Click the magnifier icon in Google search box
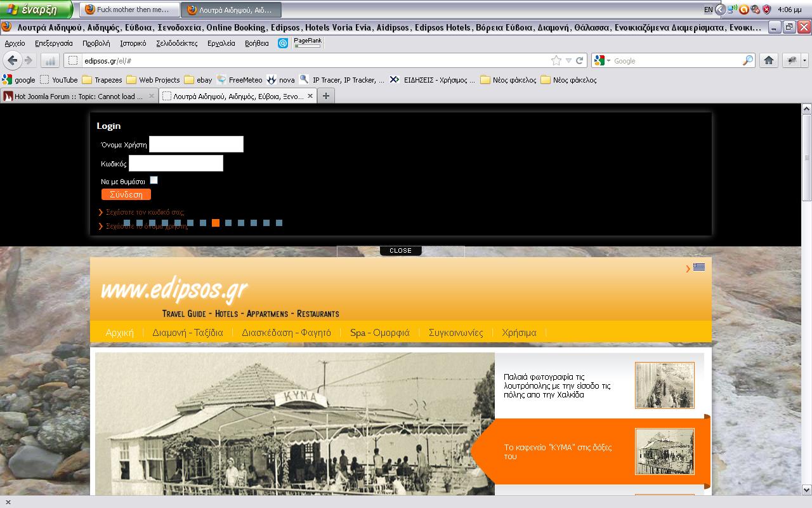This screenshot has width=812, height=508. click(748, 60)
